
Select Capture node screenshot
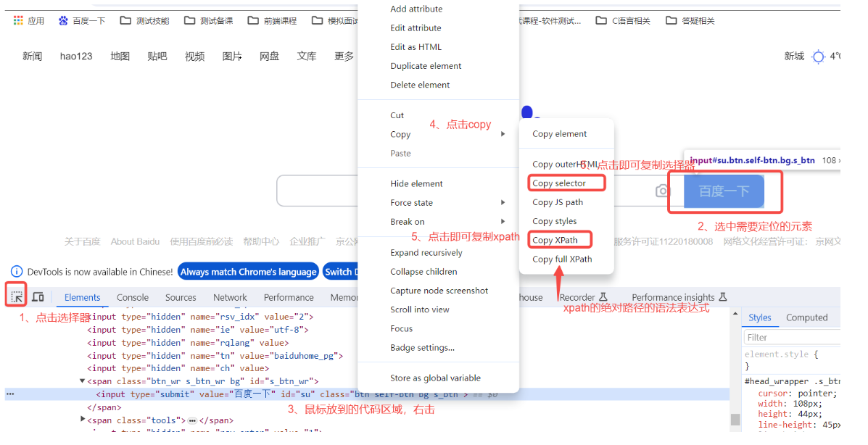click(x=439, y=291)
